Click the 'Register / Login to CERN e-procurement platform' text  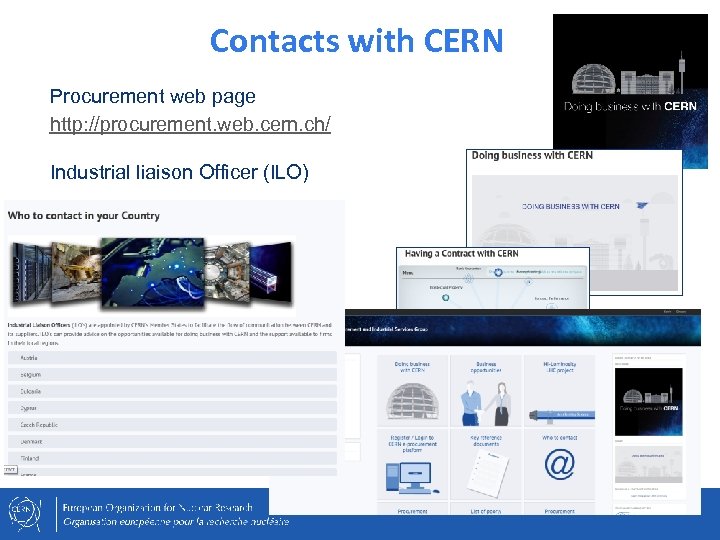coord(412,444)
